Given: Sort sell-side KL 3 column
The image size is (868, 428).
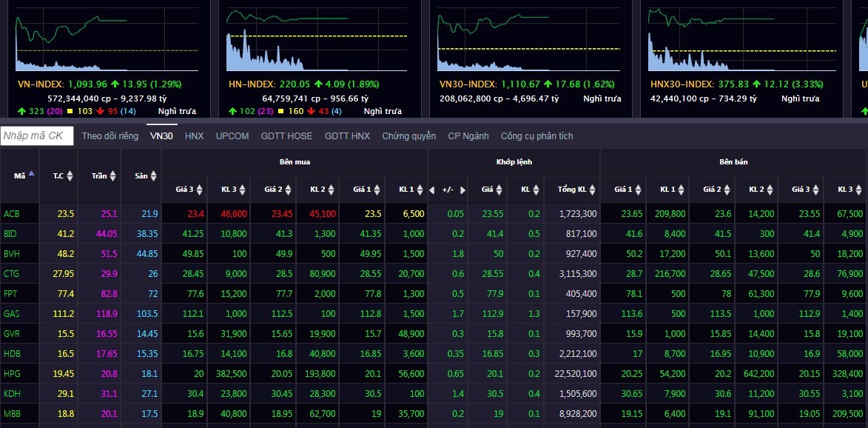Looking at the screenshot, I should (852, 189).
